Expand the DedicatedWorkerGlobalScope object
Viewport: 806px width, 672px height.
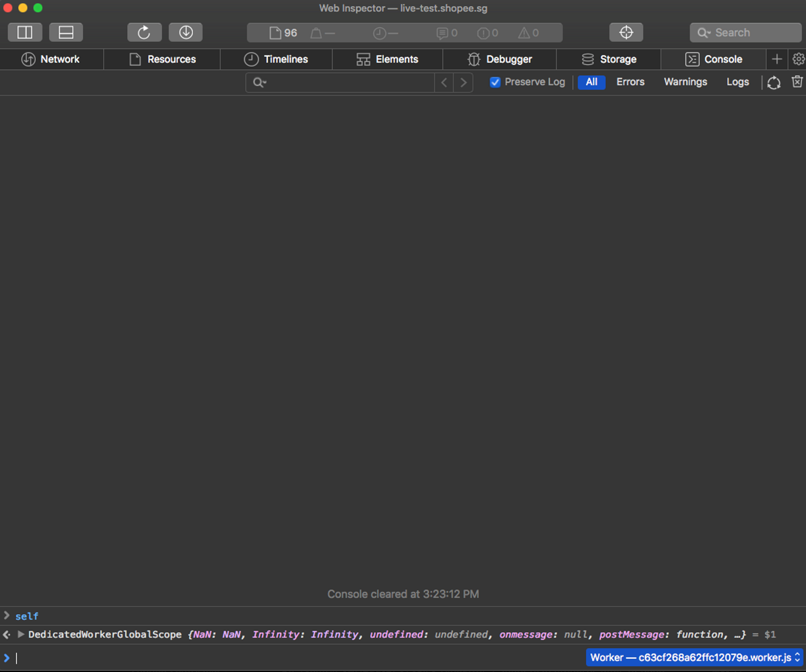(x=20, y=634)
